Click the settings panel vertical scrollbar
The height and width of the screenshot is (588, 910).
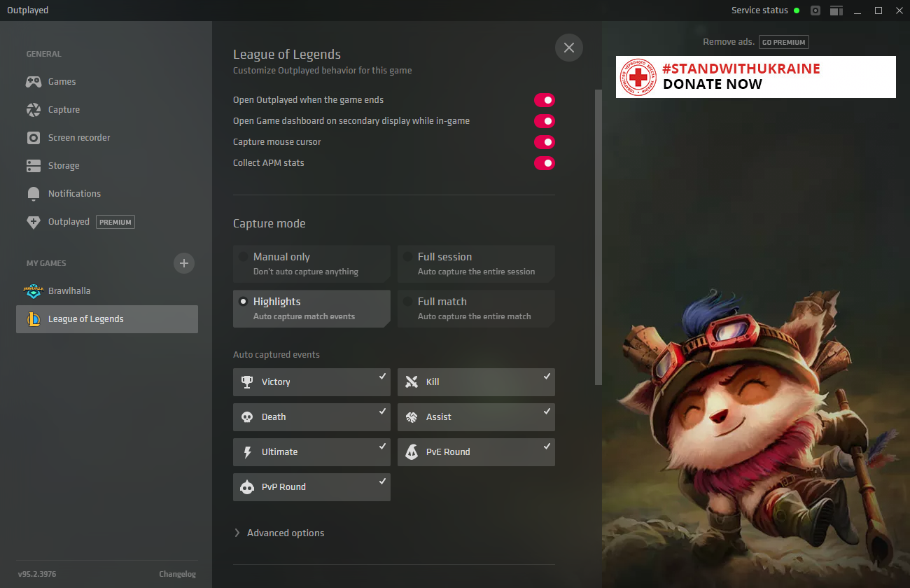598,237
